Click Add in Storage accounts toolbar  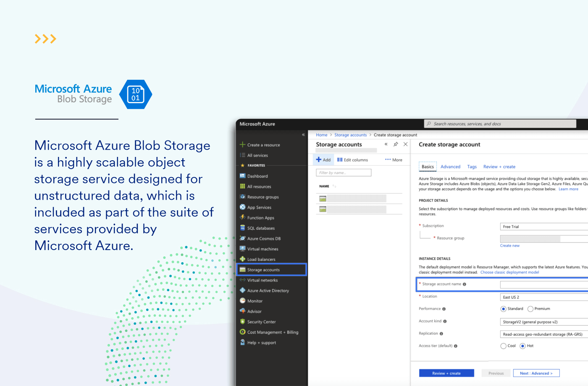click(323, 160)
